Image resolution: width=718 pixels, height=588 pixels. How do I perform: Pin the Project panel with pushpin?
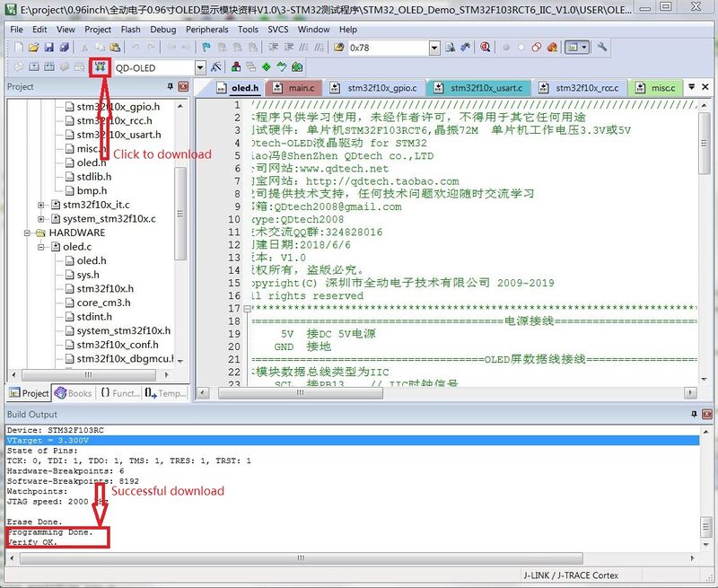[170, 87]
